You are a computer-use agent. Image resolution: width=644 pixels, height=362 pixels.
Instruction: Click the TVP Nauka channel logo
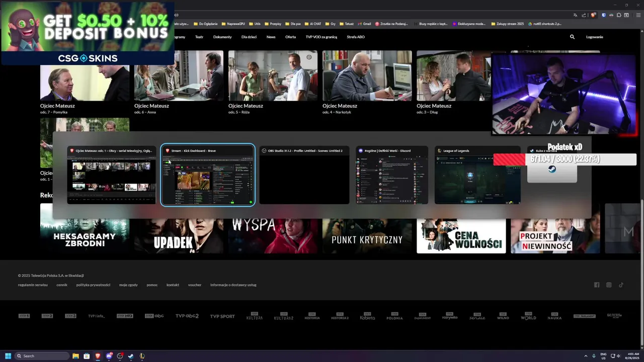(554, 316)
